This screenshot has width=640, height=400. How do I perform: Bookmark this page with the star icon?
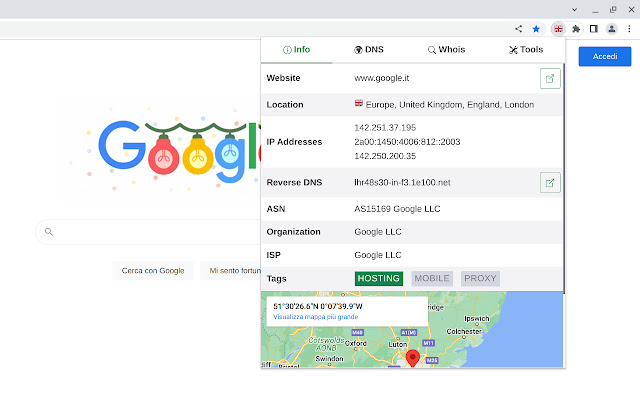click(536, 29)
